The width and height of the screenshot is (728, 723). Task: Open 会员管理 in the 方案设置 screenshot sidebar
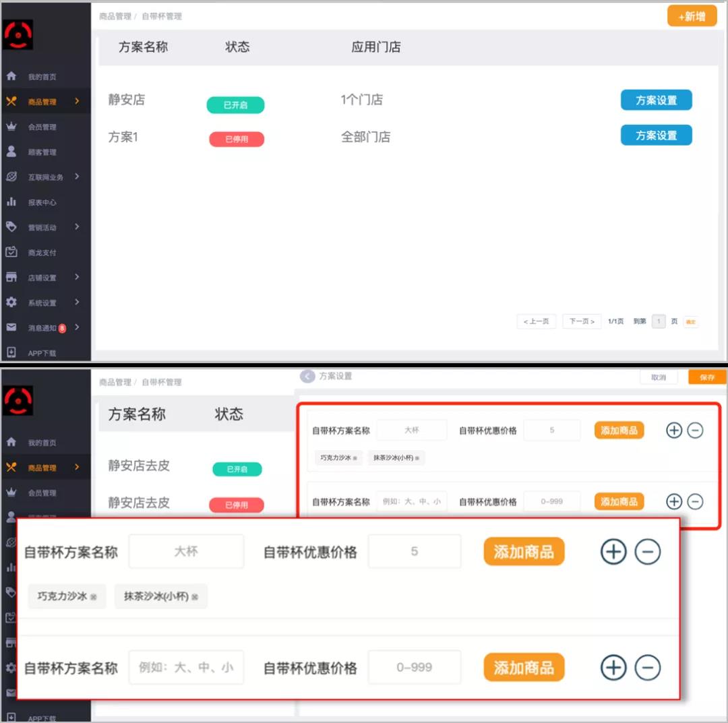point(42,493)
